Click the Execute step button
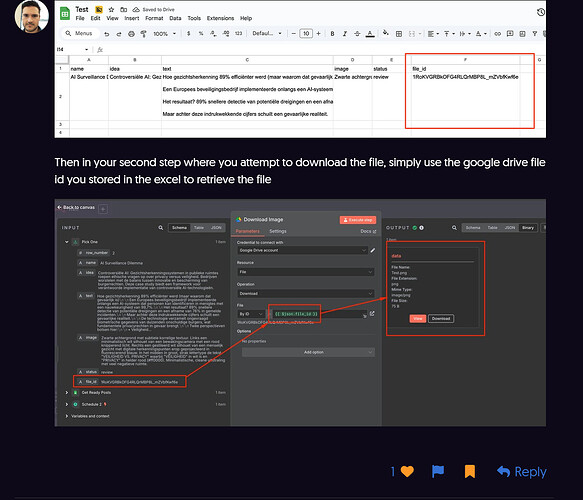This screenshot has height=500, width=583. coord(358,220)
